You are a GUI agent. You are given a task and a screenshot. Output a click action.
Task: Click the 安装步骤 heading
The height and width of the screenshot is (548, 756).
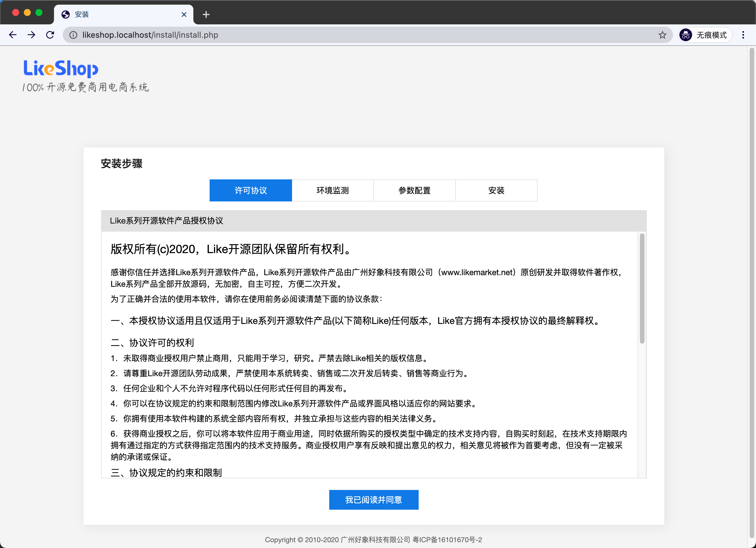pos(122,164)
